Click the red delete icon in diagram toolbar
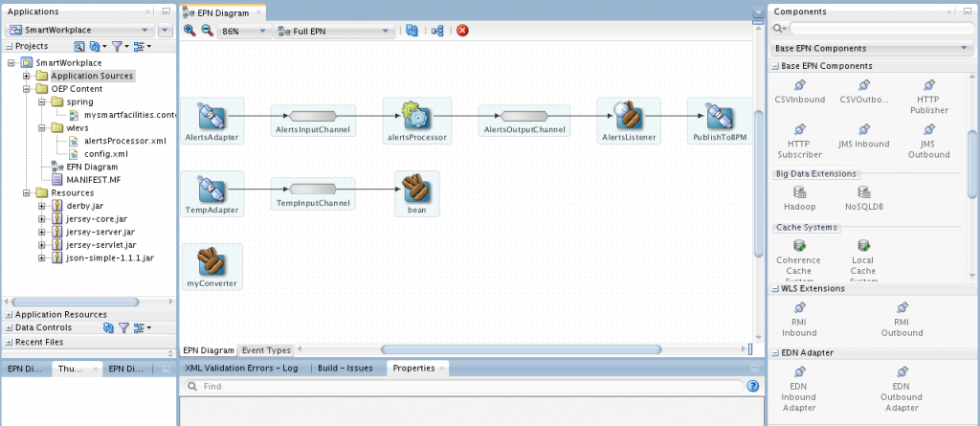The height and width of the screenshot is (426, 980). (462, 31)
